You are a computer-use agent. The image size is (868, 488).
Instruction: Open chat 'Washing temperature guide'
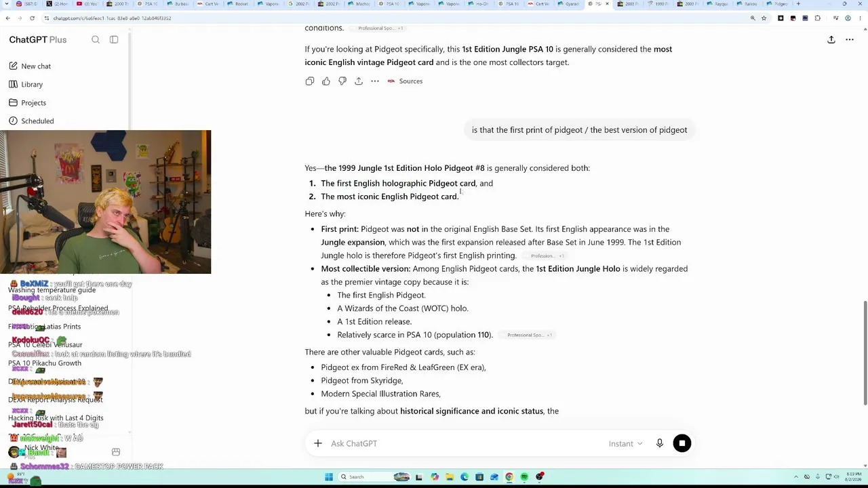point(52,290)
